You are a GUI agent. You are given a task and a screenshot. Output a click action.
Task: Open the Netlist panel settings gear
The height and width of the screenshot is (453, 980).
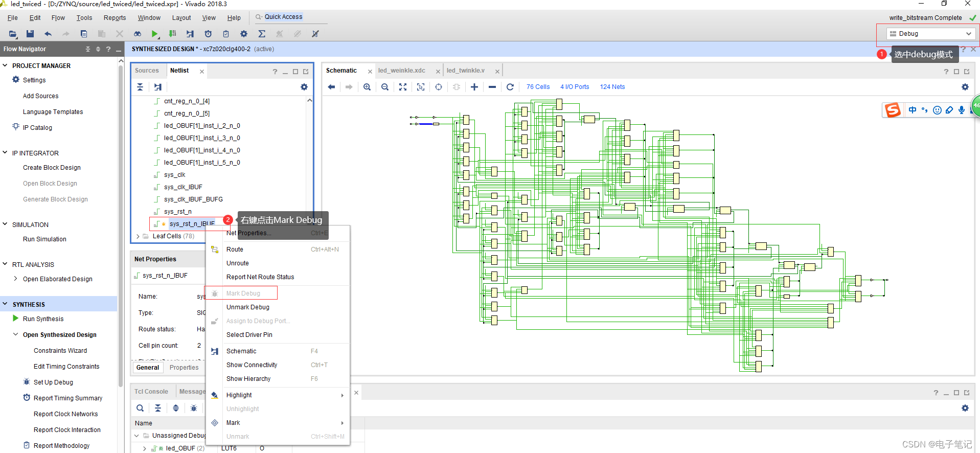pyautogui.click(x=304, y=87)
